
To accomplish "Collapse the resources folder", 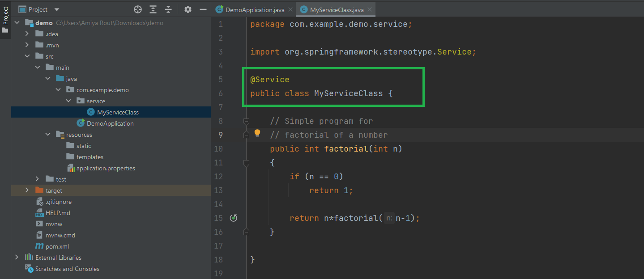I will click(x=48, y=135).
